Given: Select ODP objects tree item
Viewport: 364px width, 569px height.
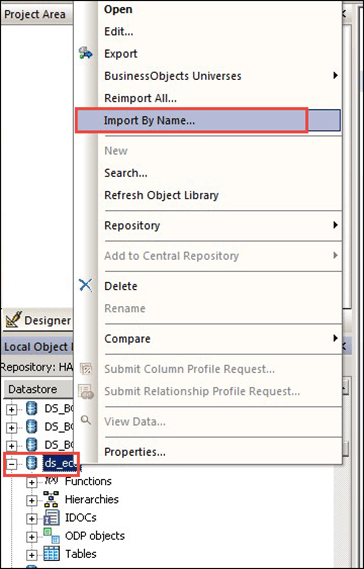Looking at the screenshot, I should pyautogui.click(x=95, y=536).
